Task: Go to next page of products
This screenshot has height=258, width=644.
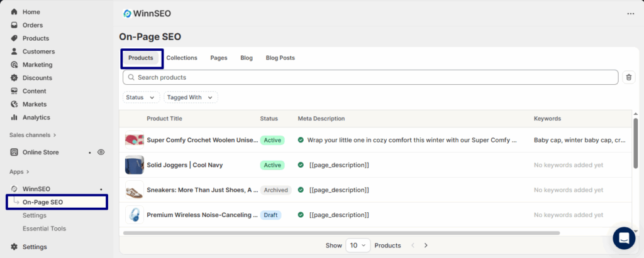Action: click(426, 245)
